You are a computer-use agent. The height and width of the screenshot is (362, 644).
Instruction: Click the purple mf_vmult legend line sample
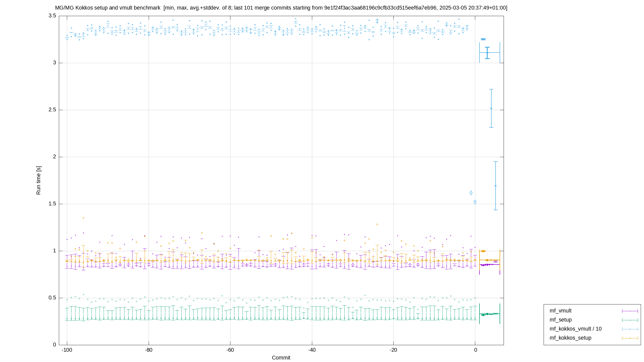tap(630, 311)
